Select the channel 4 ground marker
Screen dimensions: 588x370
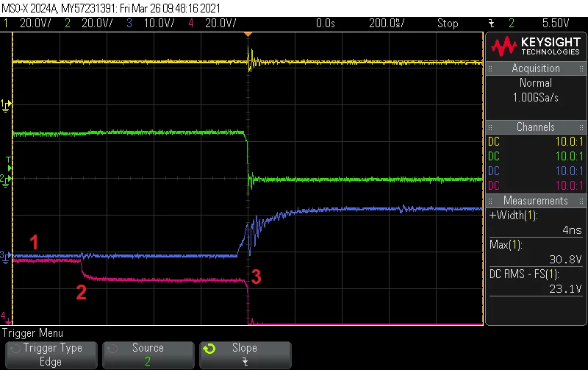[x=6, y=319]
